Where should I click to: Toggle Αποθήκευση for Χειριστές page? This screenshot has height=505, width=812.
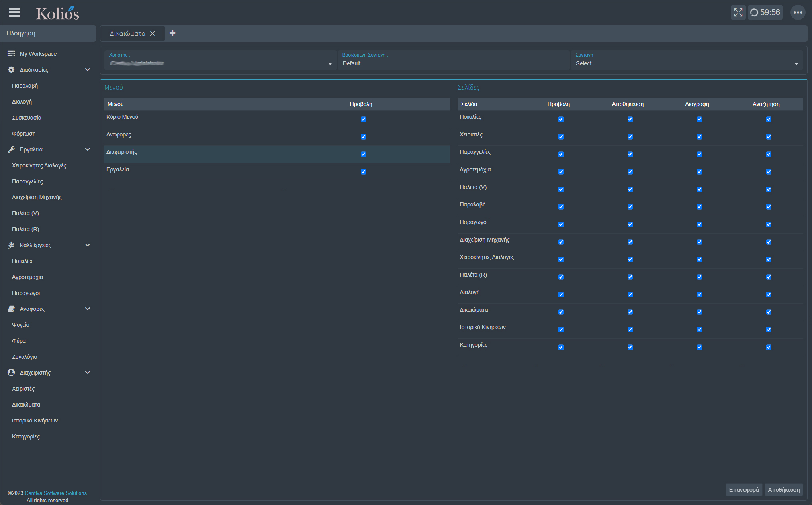pyautogui.click(x=630, y=136)
